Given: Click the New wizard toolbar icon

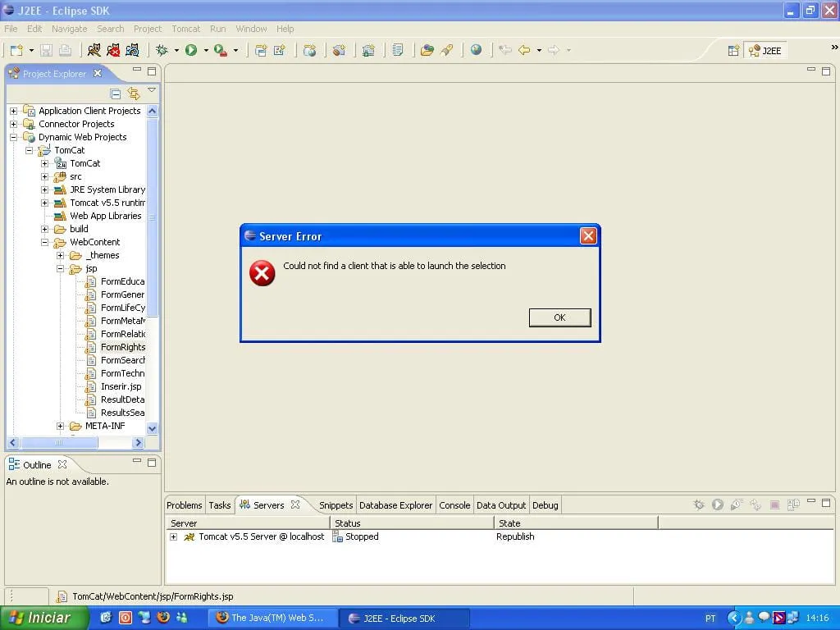Looking at the screenshot, I should [16, 50].
